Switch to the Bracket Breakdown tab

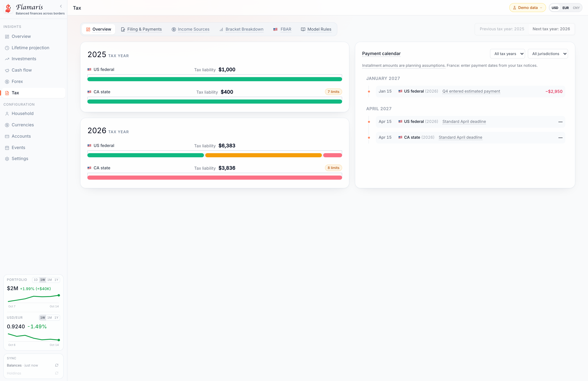pos(241,29)
